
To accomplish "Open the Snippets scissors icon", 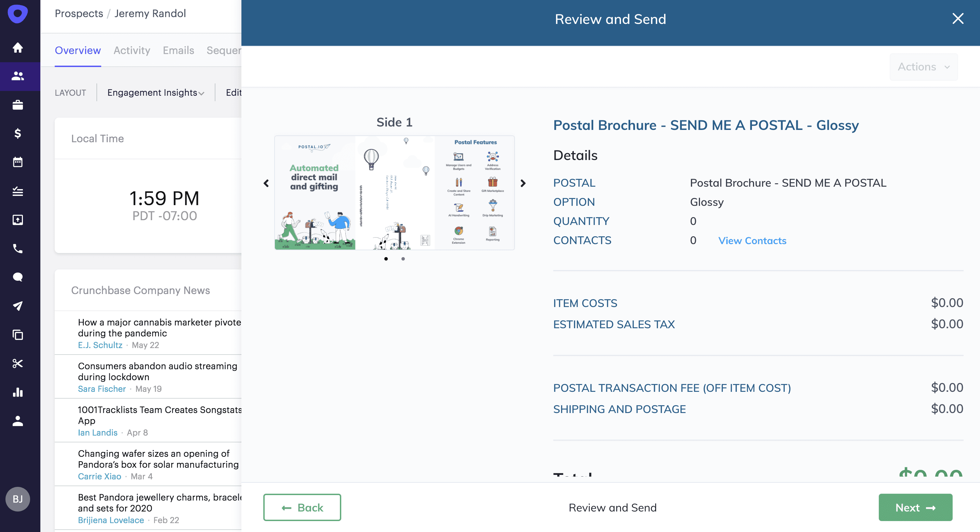I will [x=17, y=363].
